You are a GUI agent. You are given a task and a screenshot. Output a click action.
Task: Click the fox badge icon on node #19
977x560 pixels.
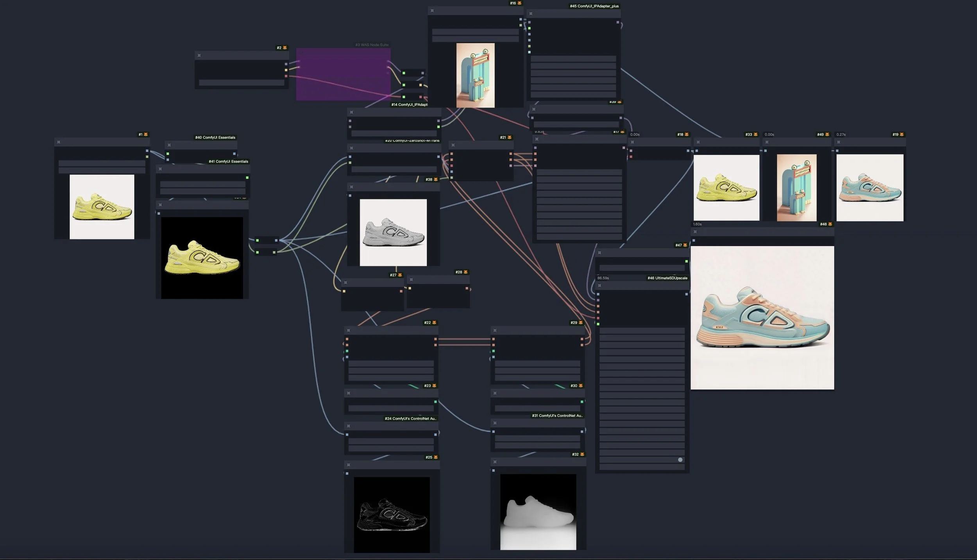point(902,134)
